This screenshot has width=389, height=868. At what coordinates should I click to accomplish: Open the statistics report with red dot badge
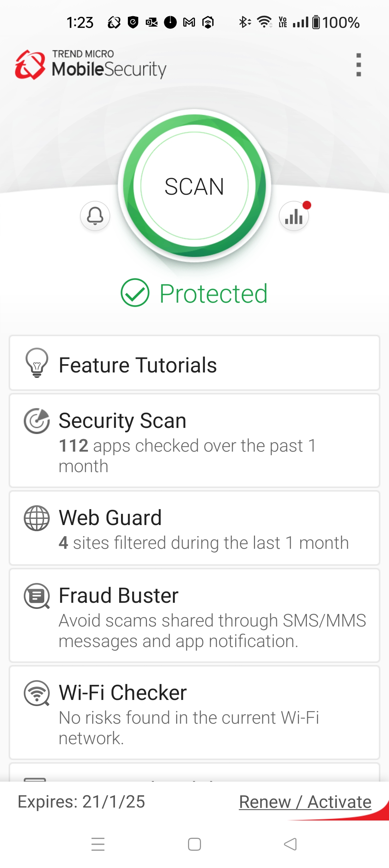pyautogui.click(x=294, y=216)
